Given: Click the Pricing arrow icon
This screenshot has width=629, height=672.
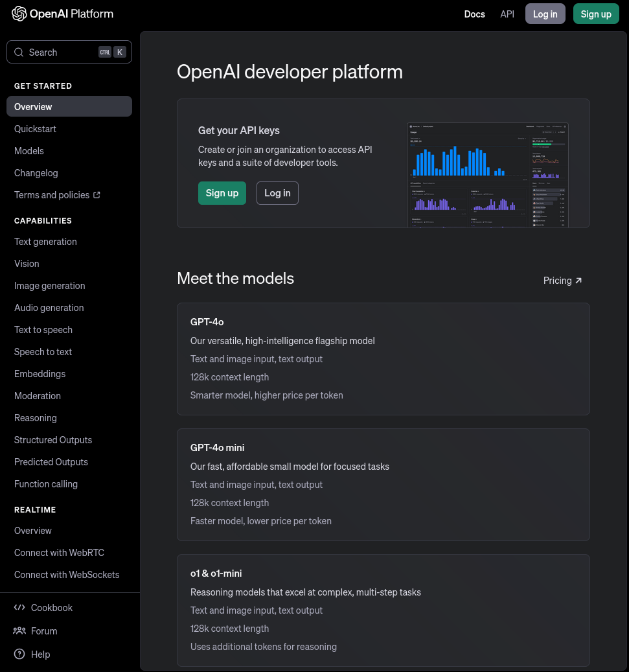Looking at the screenshot, I should point(578,280).
